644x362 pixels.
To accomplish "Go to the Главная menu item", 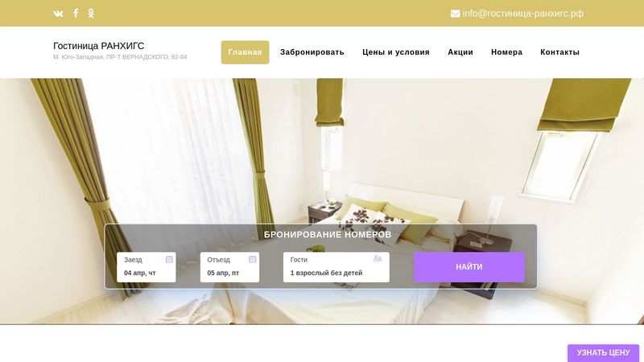I will click(x=246, y=52).
